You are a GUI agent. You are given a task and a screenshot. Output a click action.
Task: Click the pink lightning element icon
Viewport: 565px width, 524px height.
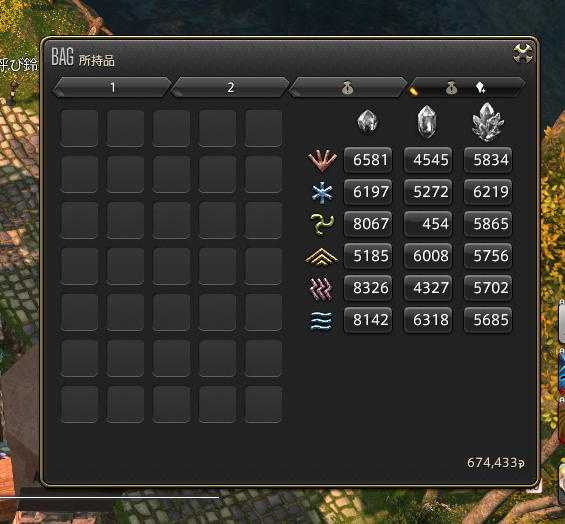[321, 288]
